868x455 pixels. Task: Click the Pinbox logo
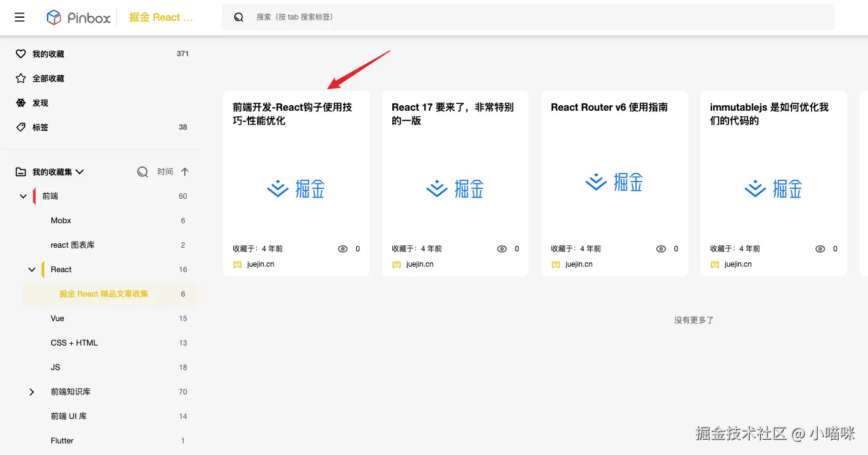[x=78, y=17]
